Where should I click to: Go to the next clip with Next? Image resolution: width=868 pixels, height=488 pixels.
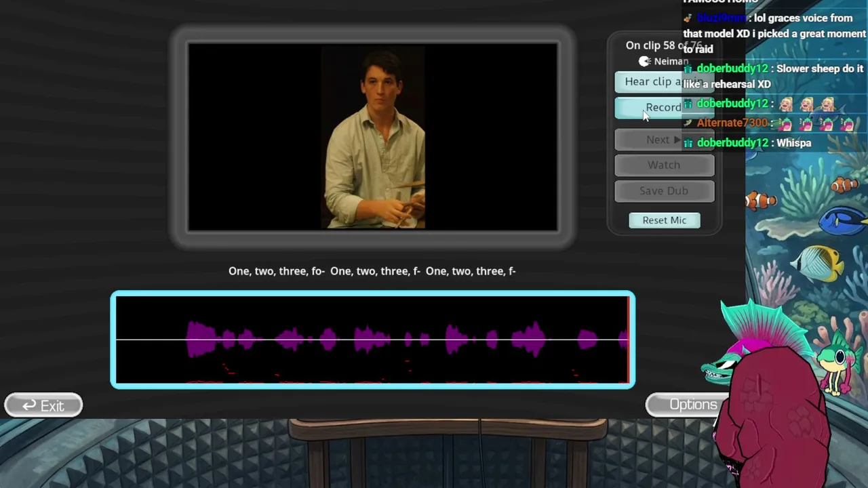coord(664,140)
